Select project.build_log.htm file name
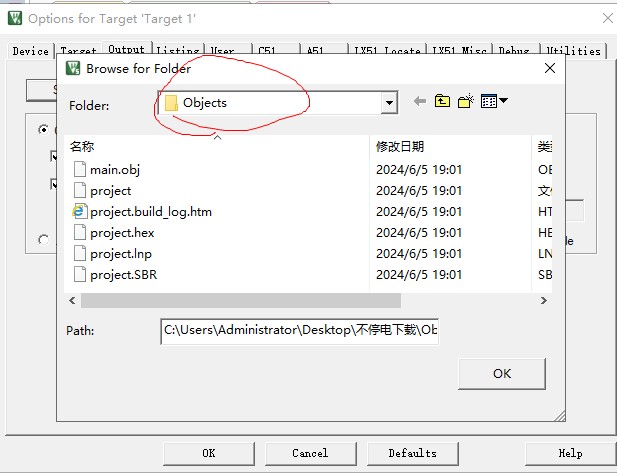The width and height of the screenshot is (617, 475). pyautogui.click(x=151, y=212)
